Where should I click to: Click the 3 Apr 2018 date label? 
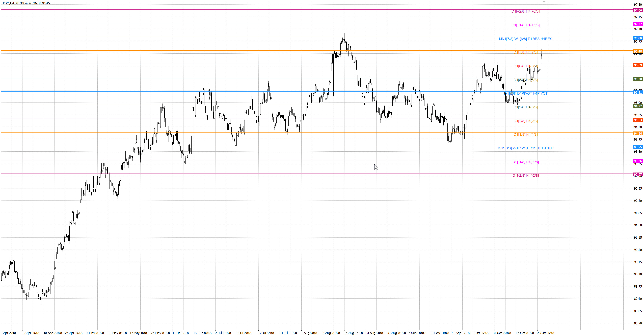pos(9,333)
